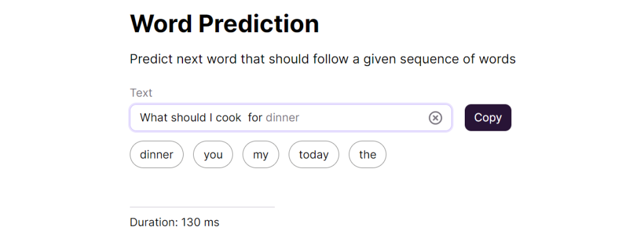The width and height of the screenshot is (644, 246).
Task: Click the word "Prediction" in the title
Action: (259, 23)
